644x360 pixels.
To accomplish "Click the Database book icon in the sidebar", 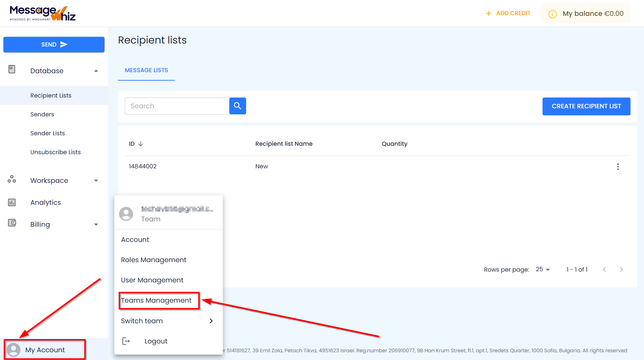I will [12, 69].
